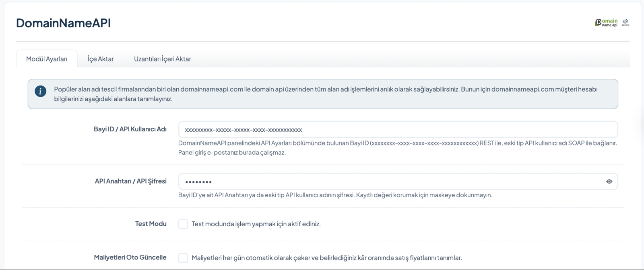This screenshot has height=270, width=644.
Task: Click the blue info icon in notice
Action: click(x=40, y=91)
